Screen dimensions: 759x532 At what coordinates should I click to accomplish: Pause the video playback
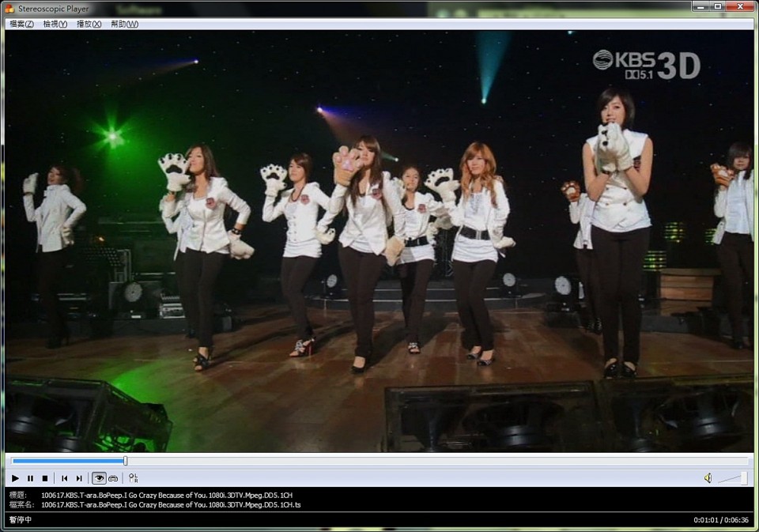(x=30, y=478)
